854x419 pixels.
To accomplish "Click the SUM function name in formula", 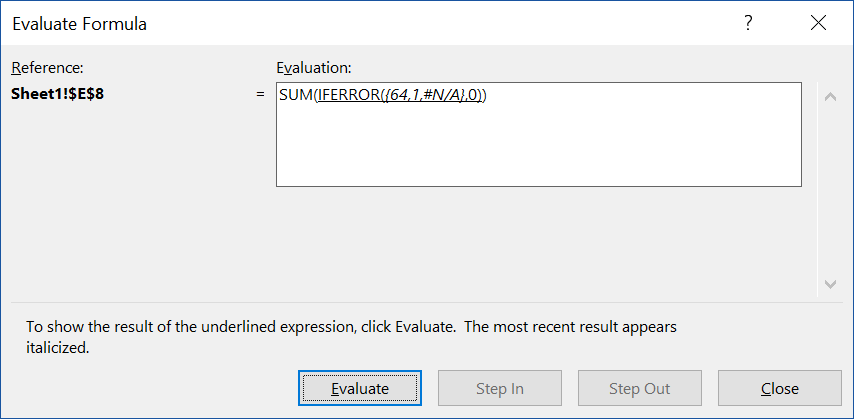I will [296, 95].
